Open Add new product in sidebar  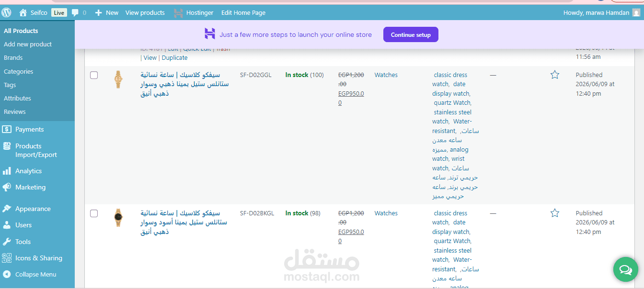click(x=28, y=44)
